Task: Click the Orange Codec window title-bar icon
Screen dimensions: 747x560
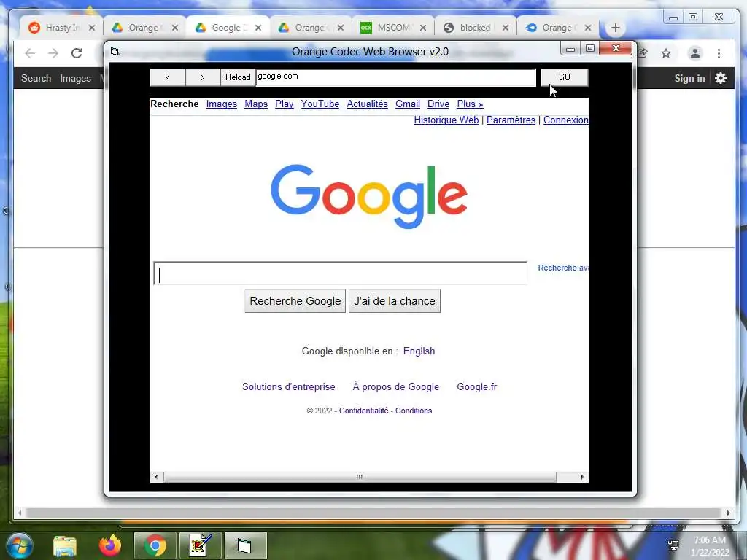Action: point(115,52)
